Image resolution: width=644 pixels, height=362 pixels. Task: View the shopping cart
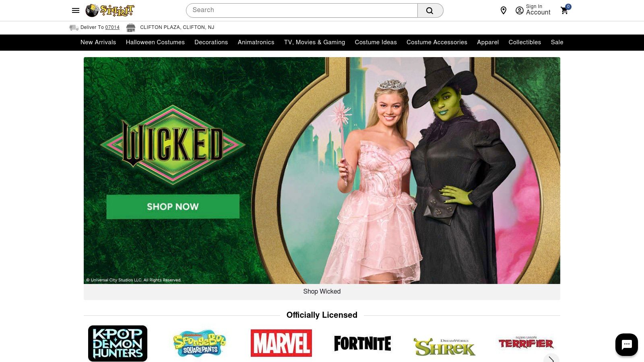(x=565, y=10)
